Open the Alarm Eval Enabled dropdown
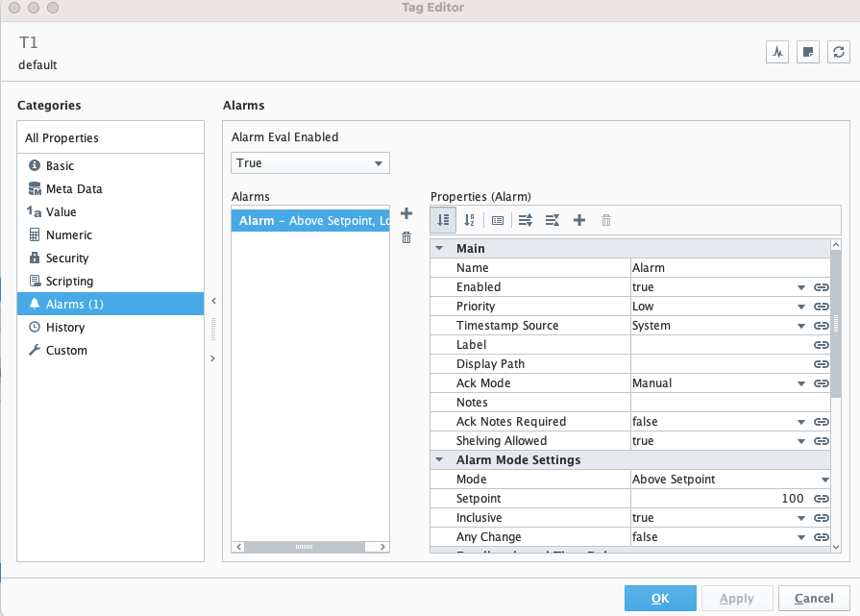 [310, 163]
